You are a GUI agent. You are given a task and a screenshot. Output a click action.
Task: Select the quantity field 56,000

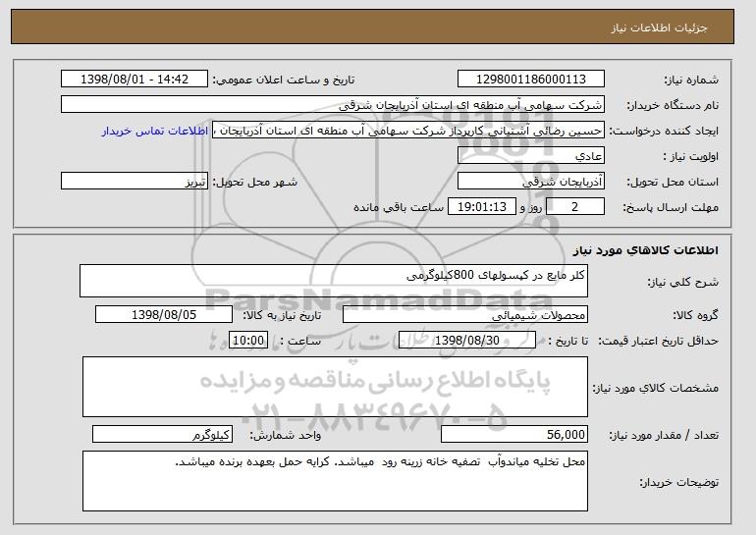pos(514,434)
